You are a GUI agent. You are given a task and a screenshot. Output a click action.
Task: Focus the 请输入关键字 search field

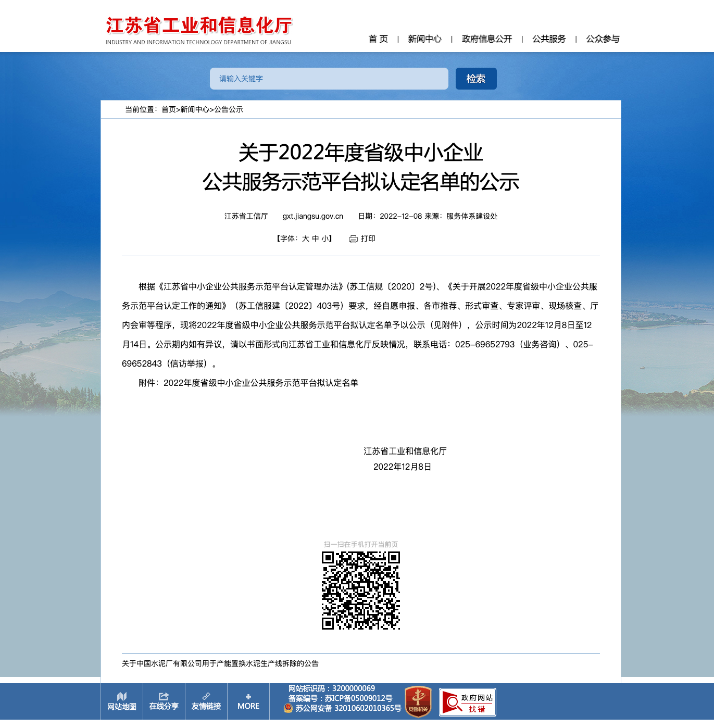(329, 79)
